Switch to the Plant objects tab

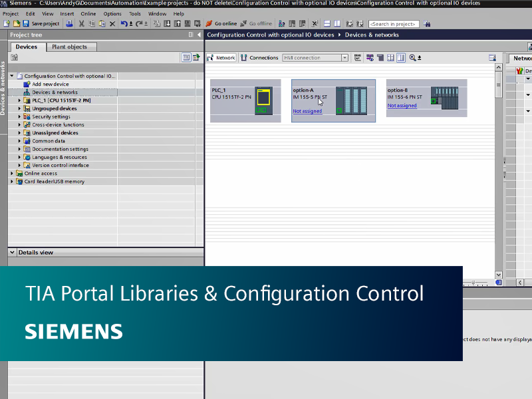69,47
